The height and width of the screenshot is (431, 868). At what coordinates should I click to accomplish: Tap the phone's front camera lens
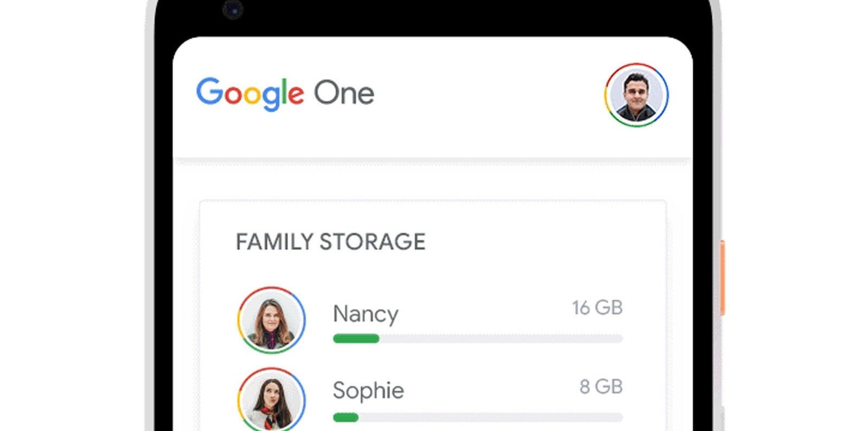pyautogui.click(x=233, y=9)
